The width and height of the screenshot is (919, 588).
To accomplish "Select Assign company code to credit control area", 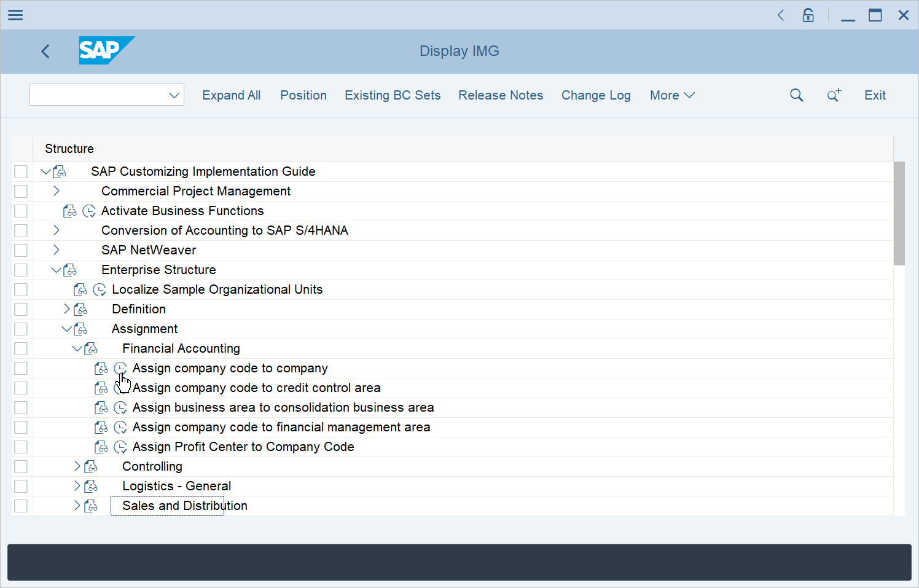I will click(x=256, y=388).
